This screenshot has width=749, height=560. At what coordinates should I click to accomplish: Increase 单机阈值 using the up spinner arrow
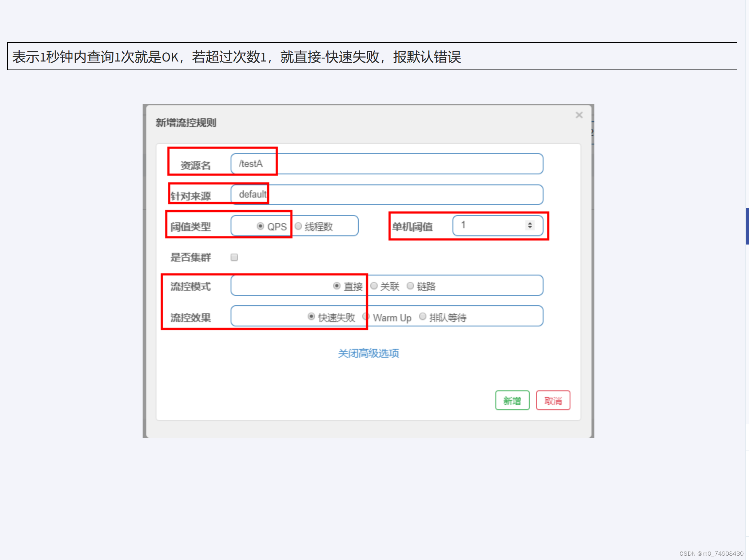click(530, 223)
